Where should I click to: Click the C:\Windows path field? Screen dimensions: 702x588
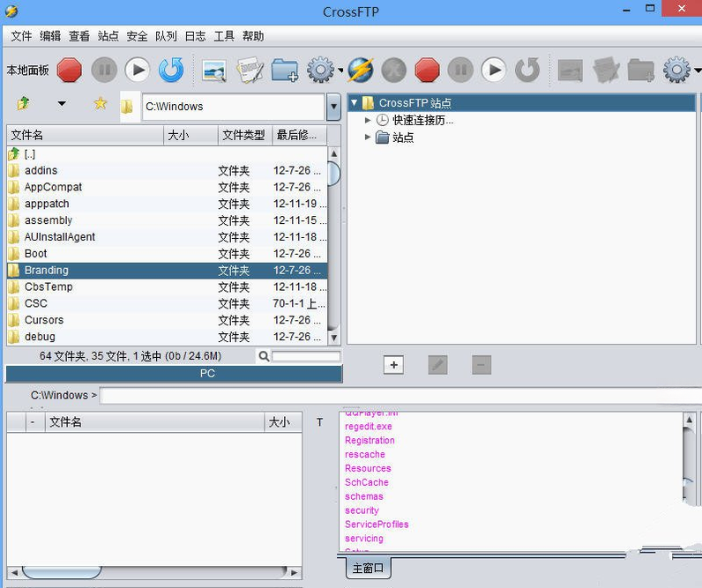coord(233,107)
